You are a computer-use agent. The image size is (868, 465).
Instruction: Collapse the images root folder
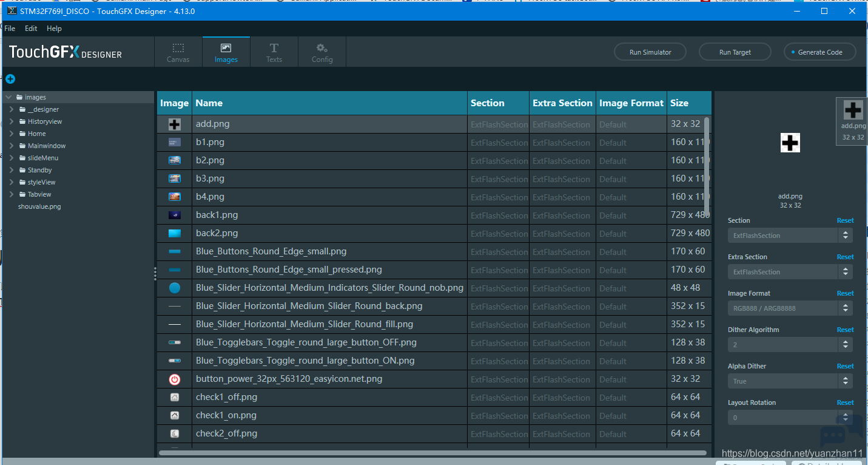pyautogui.click(x=8, y=97)
